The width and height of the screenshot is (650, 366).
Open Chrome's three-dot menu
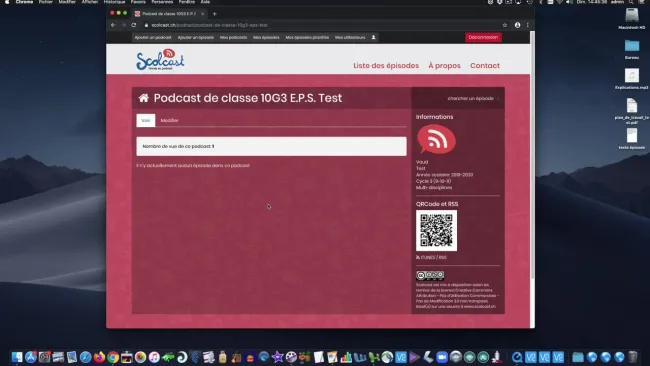tap(527, 25)
